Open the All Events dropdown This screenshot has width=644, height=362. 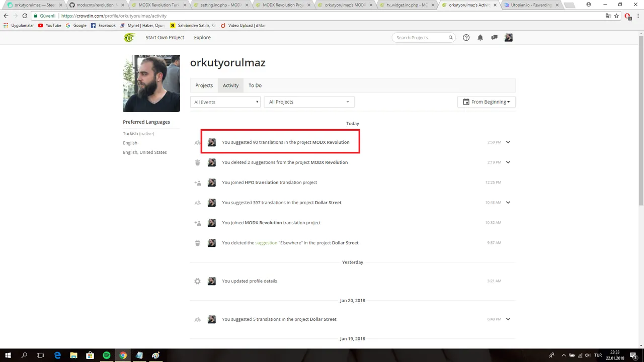click(225, 102)
